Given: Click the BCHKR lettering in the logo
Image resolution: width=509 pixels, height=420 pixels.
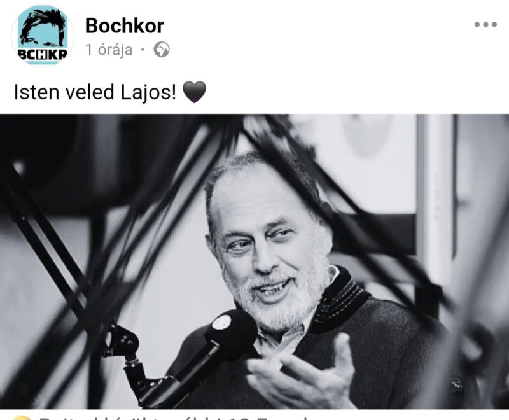Looking at the screenshot, I should point(43,54).
